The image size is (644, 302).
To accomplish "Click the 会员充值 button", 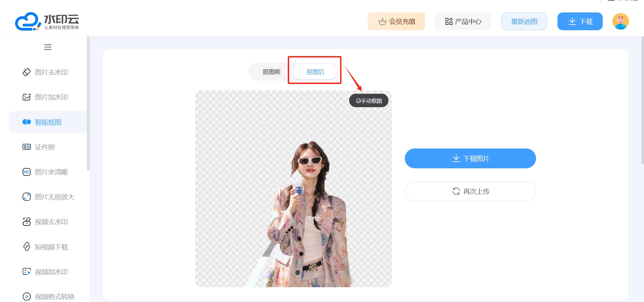I will [396, 21].
